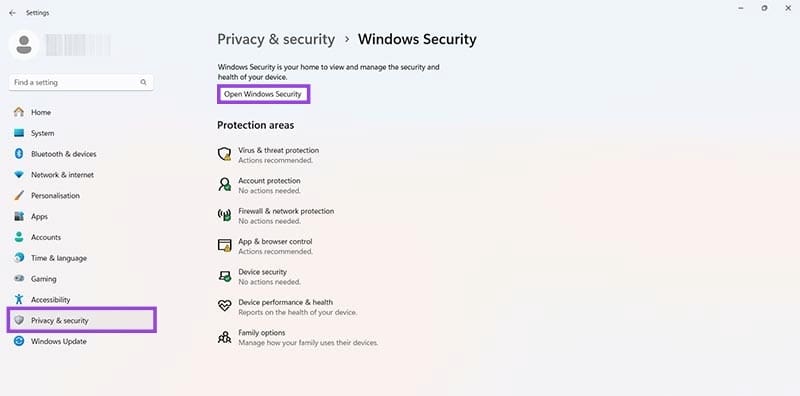Open the Family options people icon

(x=224, y=337)
